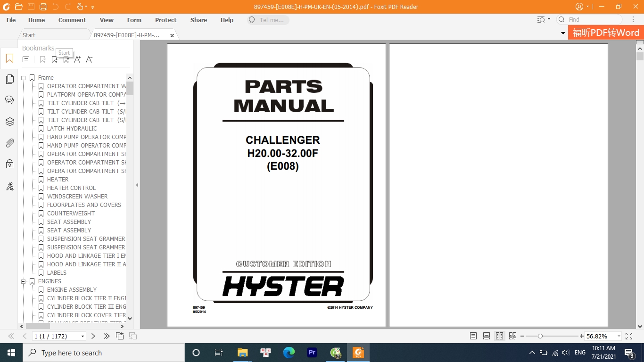Open the page number dropdown
This screenshot has width=644, height=362.
pyautogui.click(x=83, y=336)
